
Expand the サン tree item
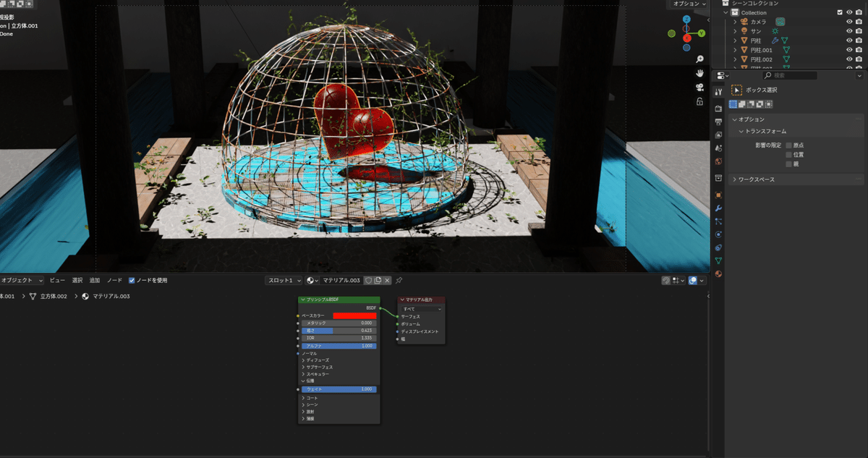pyautogui.click(x=735, y=31)
